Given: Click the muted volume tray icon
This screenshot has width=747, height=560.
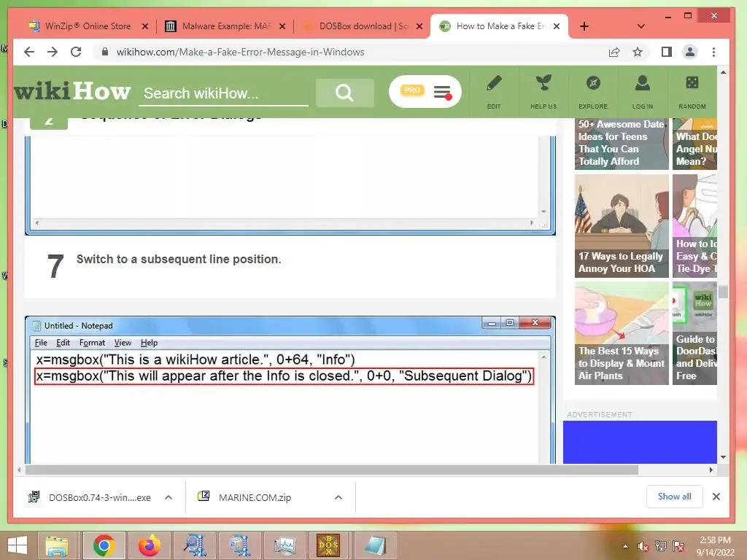Looking at the screenshot, I should click(x=643, y=546).
